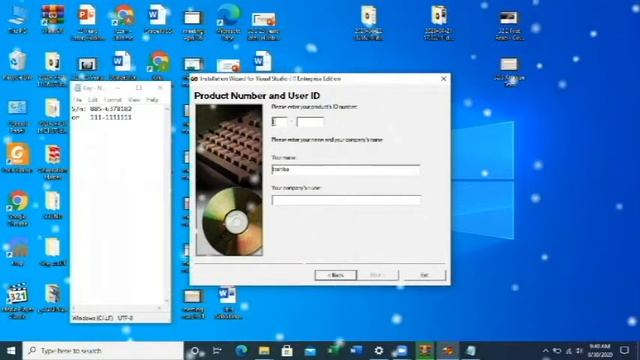Maximize the Notepad window
Image resolution: width=640 pixels, height=360 pixels.
139,88
